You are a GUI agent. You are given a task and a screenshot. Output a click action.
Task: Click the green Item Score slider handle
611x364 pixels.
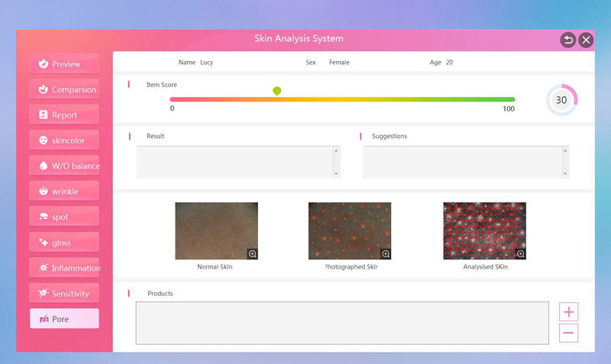276,91
